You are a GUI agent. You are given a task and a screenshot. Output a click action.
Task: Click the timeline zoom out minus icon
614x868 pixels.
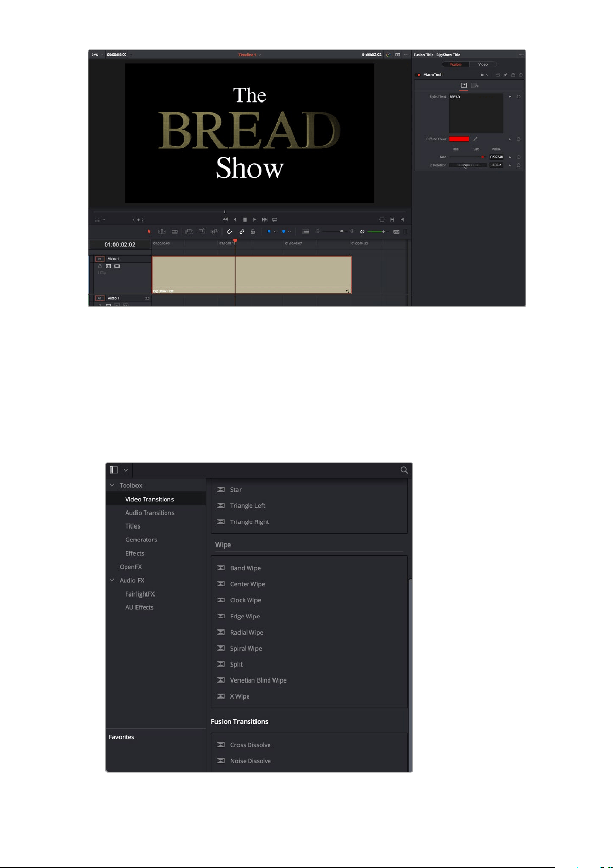point(318,232)
